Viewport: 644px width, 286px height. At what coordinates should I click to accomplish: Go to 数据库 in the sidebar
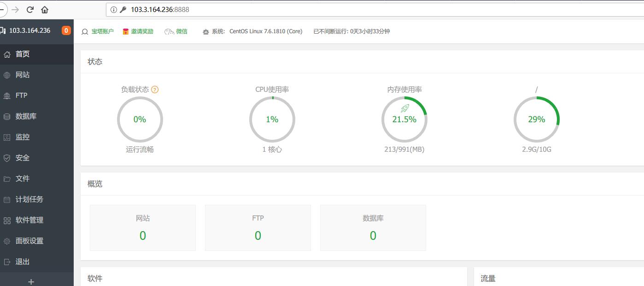coord(26,116)
